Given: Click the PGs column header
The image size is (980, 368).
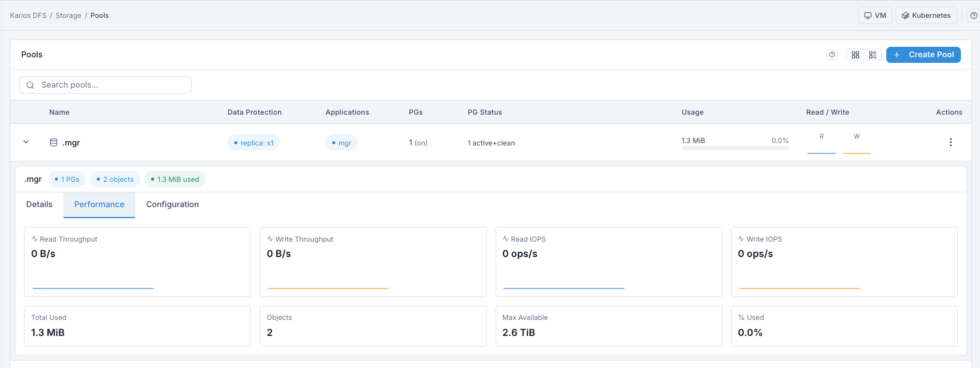Looking at the screenshot, I should click(415, 112).
